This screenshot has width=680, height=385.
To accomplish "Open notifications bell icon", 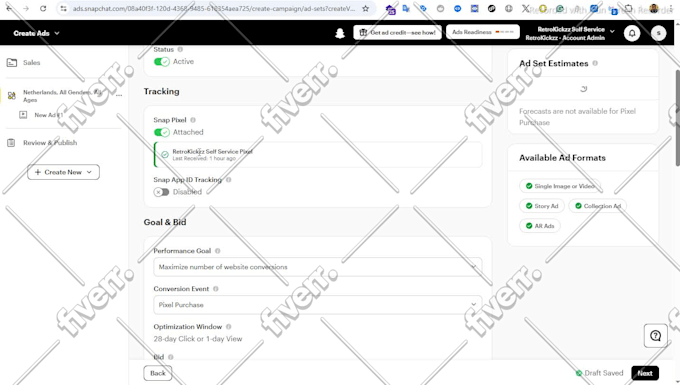I will 632,33.
